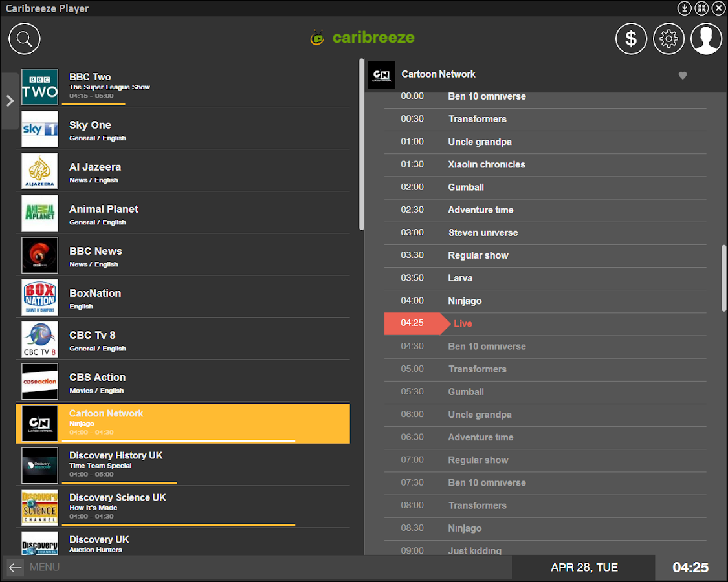Open the CBS Action channel title
Screen dimensions: 728x582
[x=98, y=377]
